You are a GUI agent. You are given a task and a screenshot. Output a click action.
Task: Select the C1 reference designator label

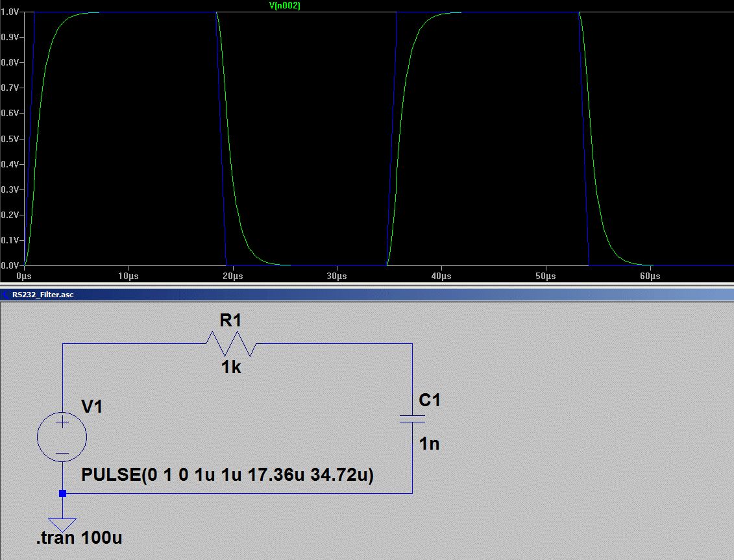pyautogui.click(x=430, y=400)
